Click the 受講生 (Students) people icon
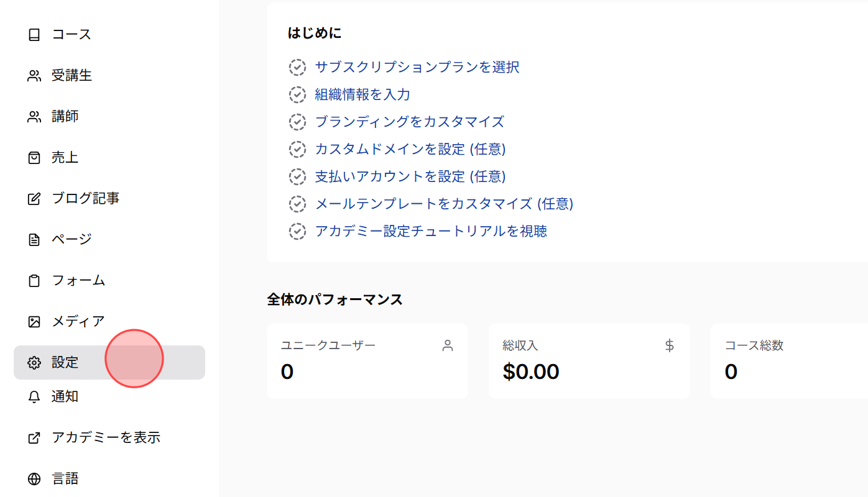The image size is (868, 497). [x=34, y=75]
